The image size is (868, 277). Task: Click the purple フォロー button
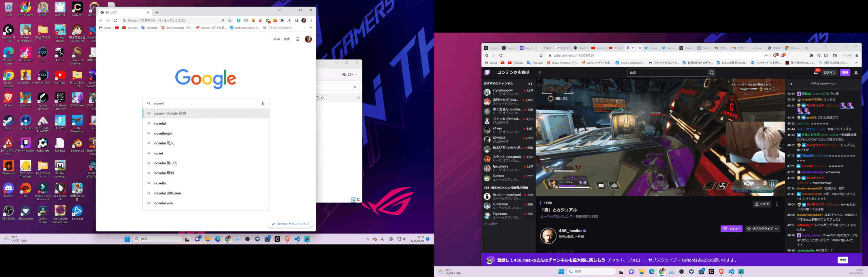(731, 229)
